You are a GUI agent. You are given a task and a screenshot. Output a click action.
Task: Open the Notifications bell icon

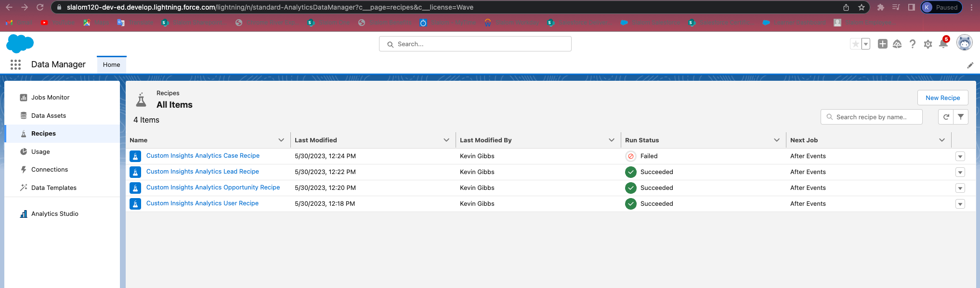pyautogui.click(x=943, y=44)
